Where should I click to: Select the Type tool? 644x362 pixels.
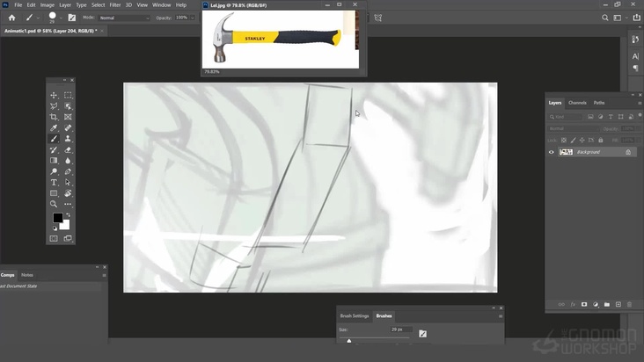point(54,183)
